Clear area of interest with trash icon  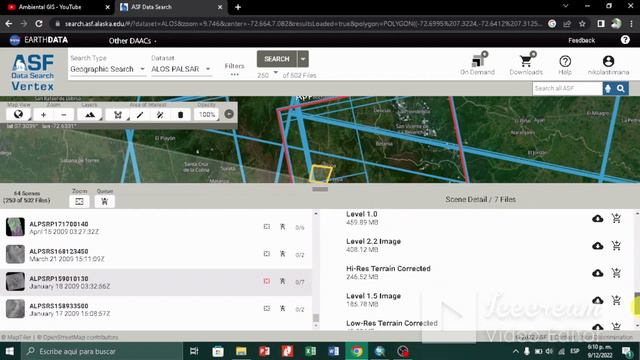180,115
